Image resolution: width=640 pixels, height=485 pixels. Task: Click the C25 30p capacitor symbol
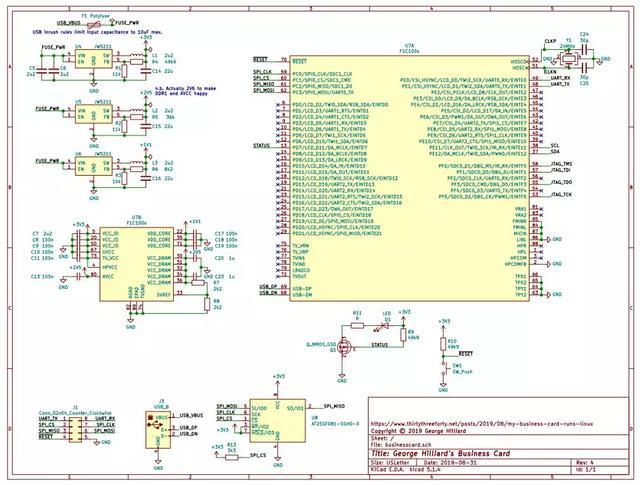pyautogui.click(x=584, y=67)
